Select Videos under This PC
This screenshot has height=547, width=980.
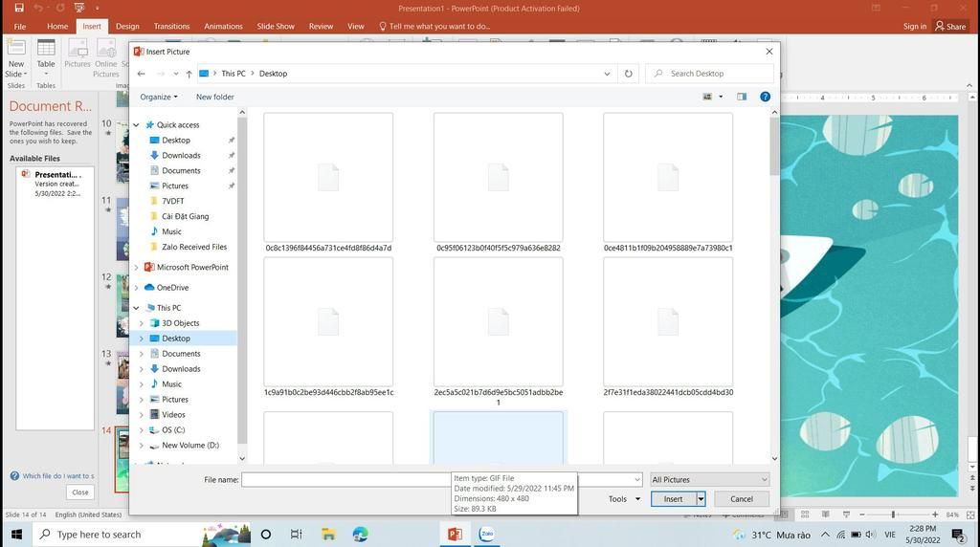pos(174,415)
